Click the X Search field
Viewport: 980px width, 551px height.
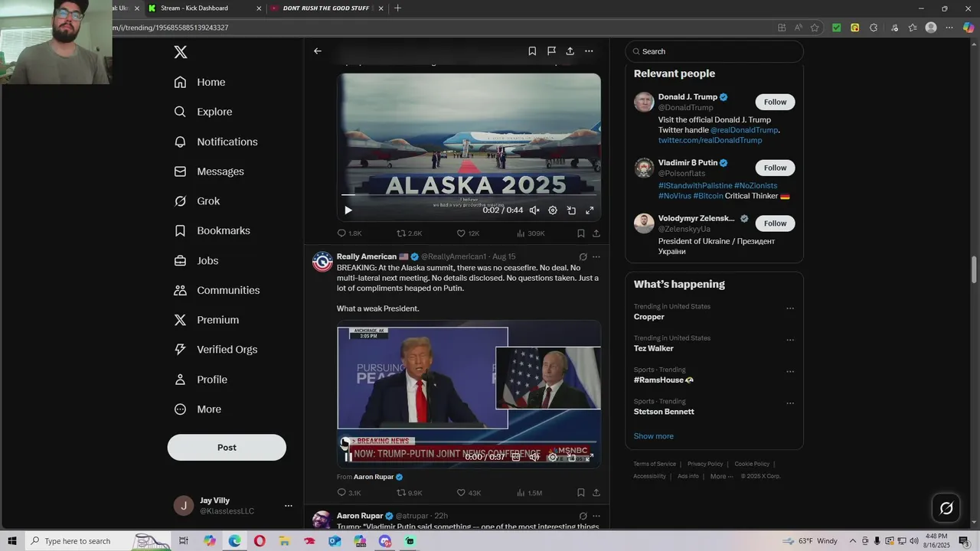pyautogui.click(x=714, y=51)
